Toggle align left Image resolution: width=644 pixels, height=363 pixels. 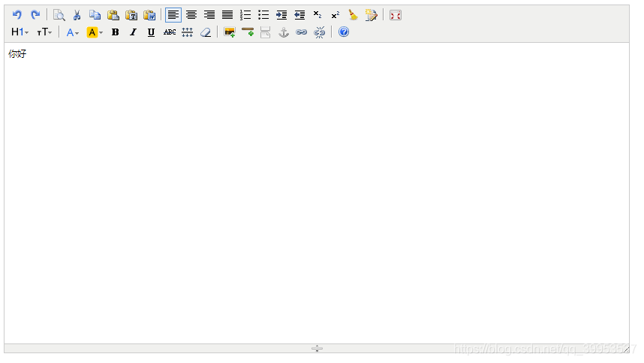pyautogui.click(x=173, y=15)
